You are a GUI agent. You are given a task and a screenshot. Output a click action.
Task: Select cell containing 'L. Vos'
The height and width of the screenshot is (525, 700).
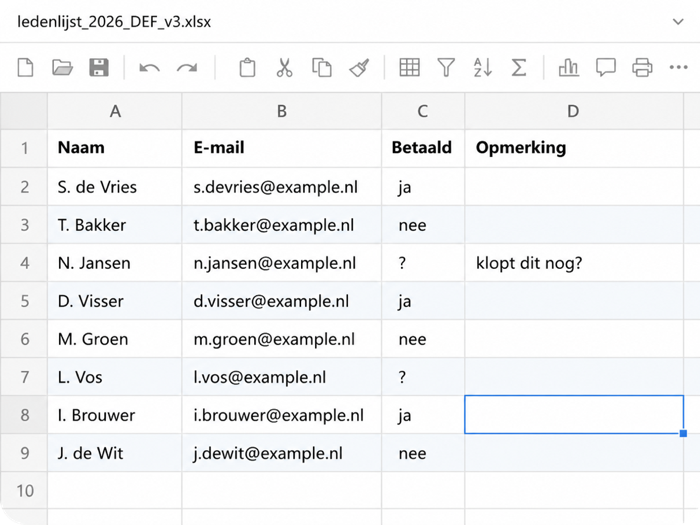point(115,377)
